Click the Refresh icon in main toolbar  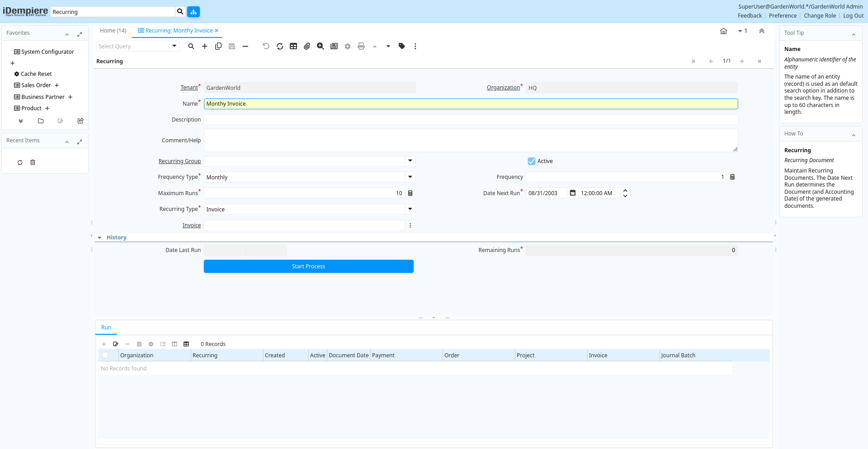pos(280,46)
